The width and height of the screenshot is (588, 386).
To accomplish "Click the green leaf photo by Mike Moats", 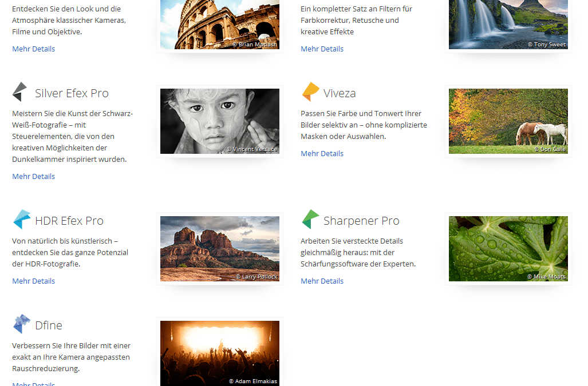I will point(508,249).
